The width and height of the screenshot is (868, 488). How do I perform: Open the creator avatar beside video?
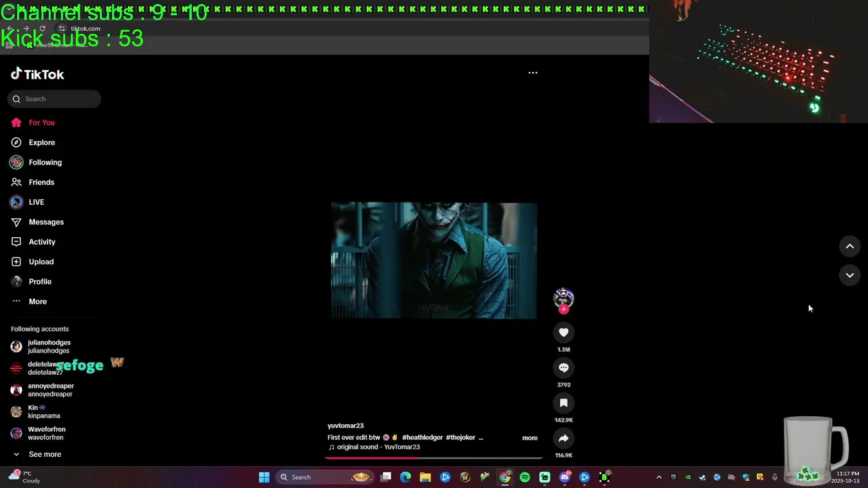564,297
